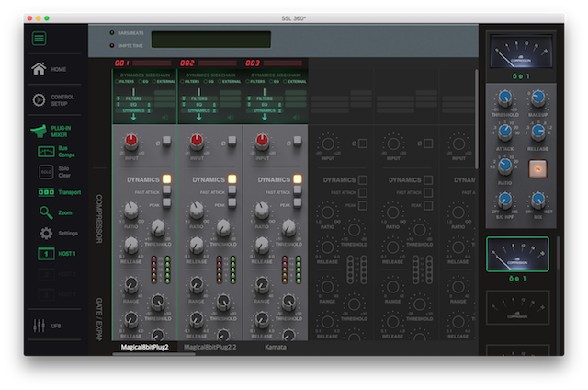Click top bus compressor VU meter
Screen dimensions: 588x390
click(x=521, y=52)
